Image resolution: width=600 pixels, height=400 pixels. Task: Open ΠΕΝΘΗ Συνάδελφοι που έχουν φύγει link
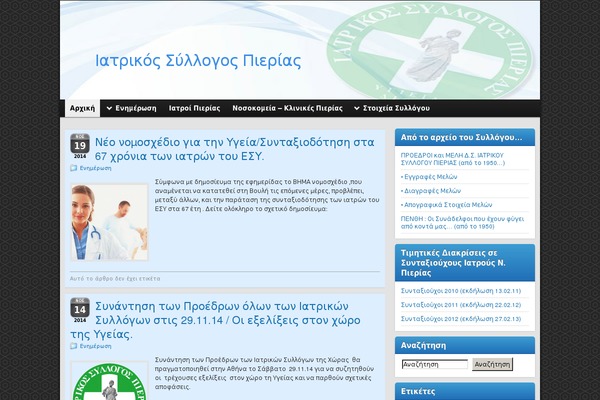462,222
